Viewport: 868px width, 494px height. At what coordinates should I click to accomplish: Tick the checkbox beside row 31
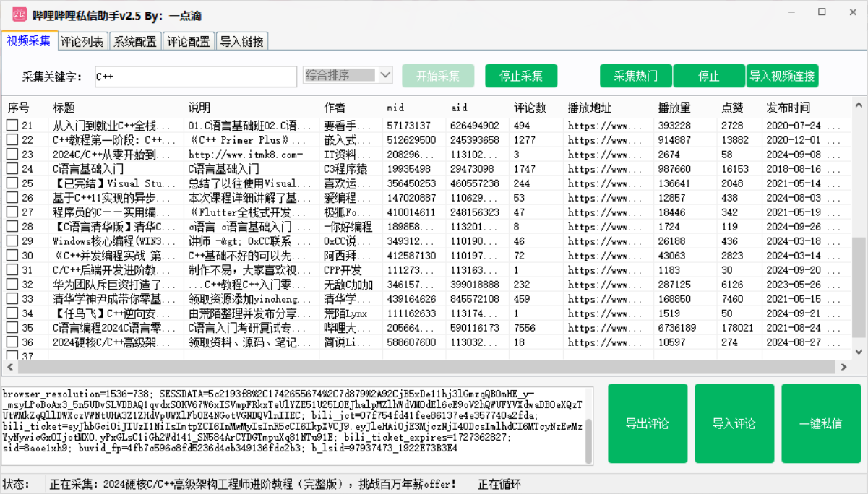tap(12, 270)
